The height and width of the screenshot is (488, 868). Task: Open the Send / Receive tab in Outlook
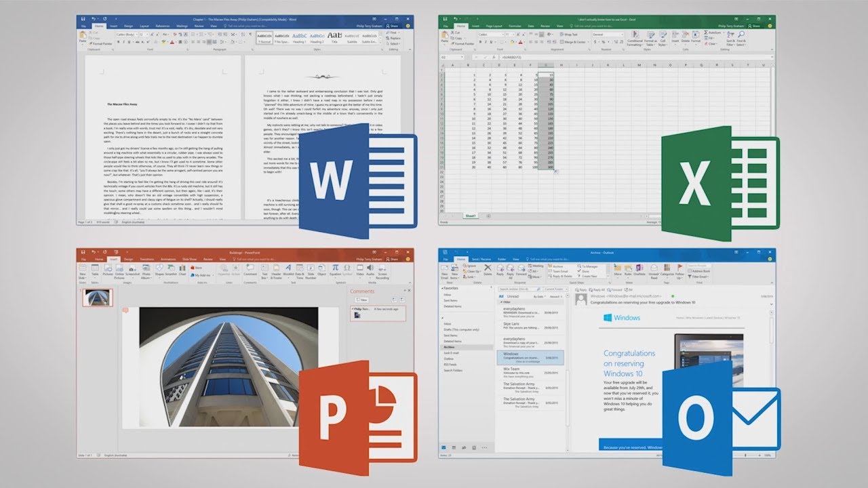point(481,260)
